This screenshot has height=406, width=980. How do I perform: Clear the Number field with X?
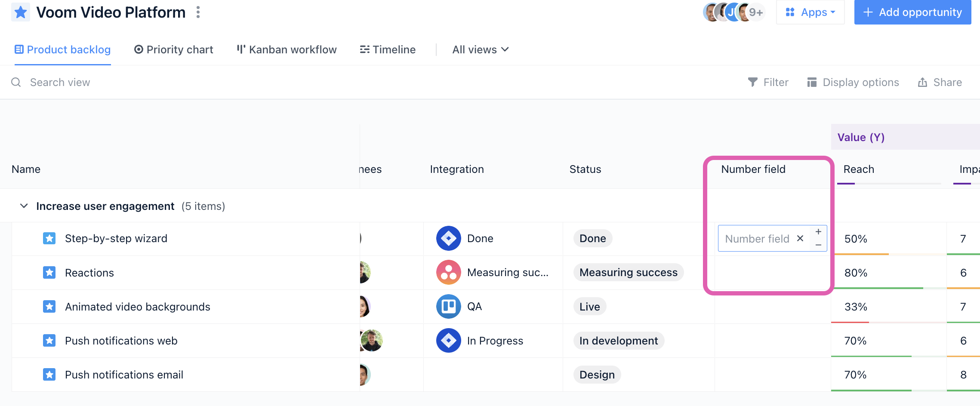800,238
